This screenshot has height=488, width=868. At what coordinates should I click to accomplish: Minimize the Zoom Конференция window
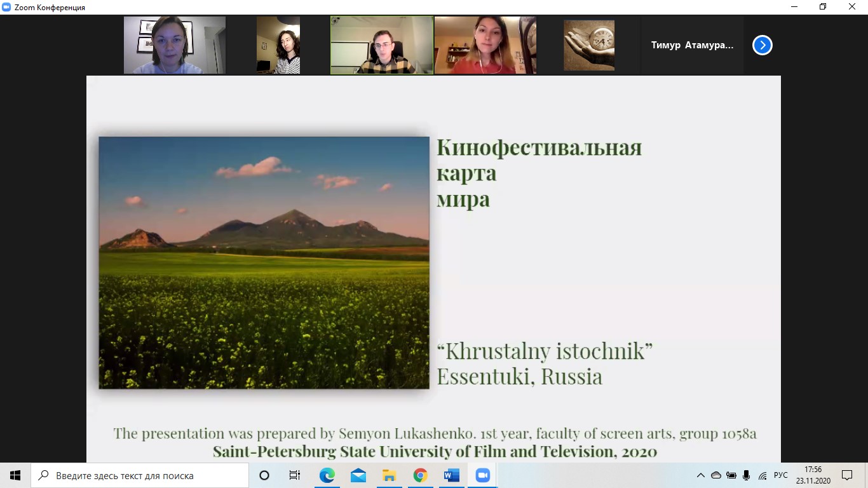pos(794,7)
